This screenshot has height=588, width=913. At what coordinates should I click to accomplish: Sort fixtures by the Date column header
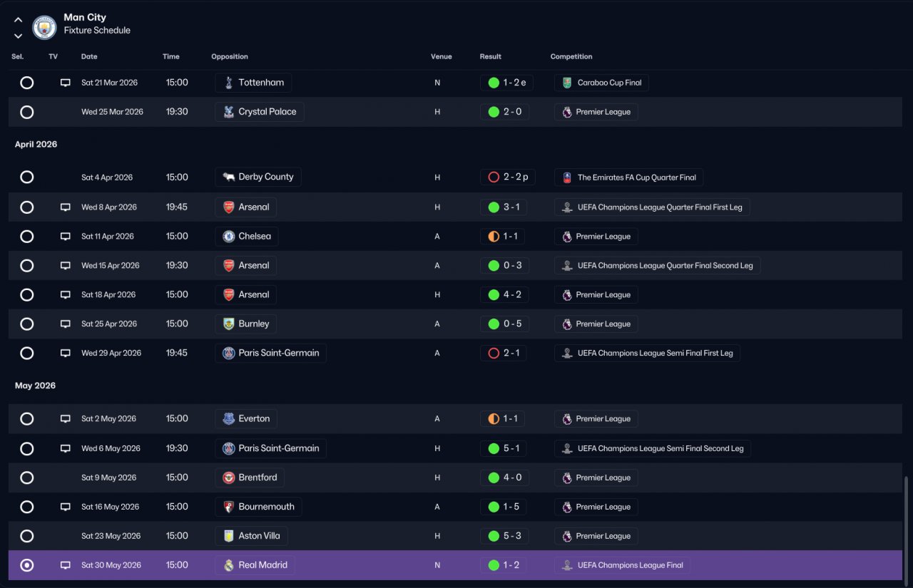coord(89,56)
